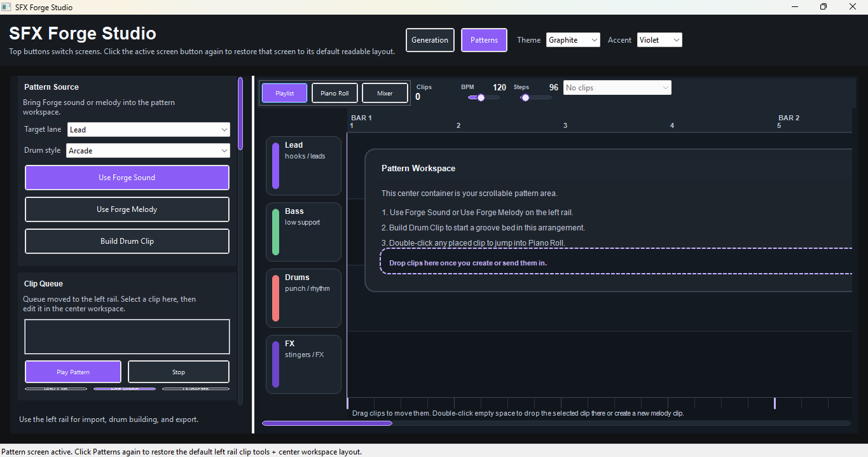Maximize or restore the window
868x457 pixels.
click(x=823, y=7)
